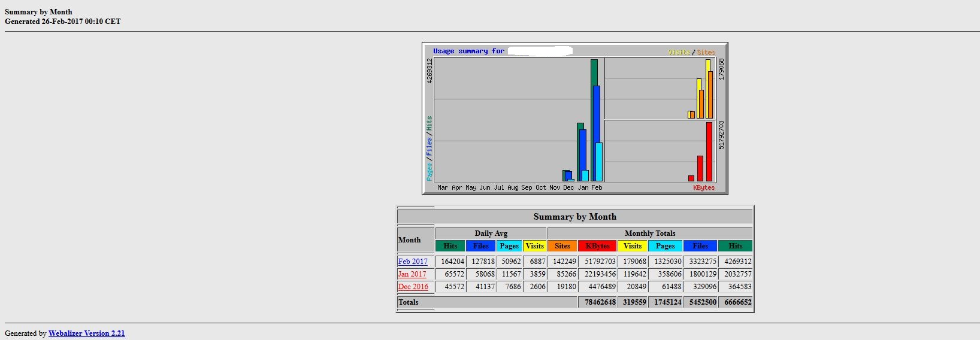Image resolution: width=980 pixels, height=340 pixels.
Task: Click the Monthly Totals group header
Action: [x=650, y=233]
